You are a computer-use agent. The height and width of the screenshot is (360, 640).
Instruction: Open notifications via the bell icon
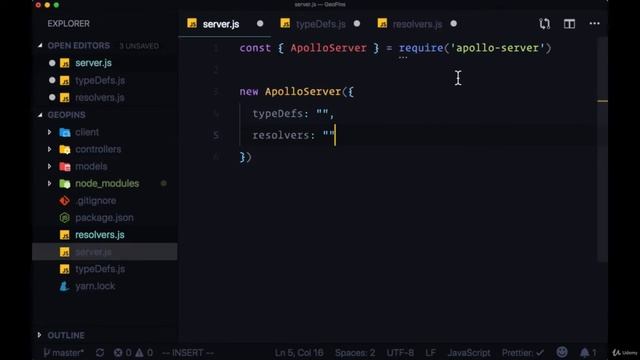[x=588, y=353]
